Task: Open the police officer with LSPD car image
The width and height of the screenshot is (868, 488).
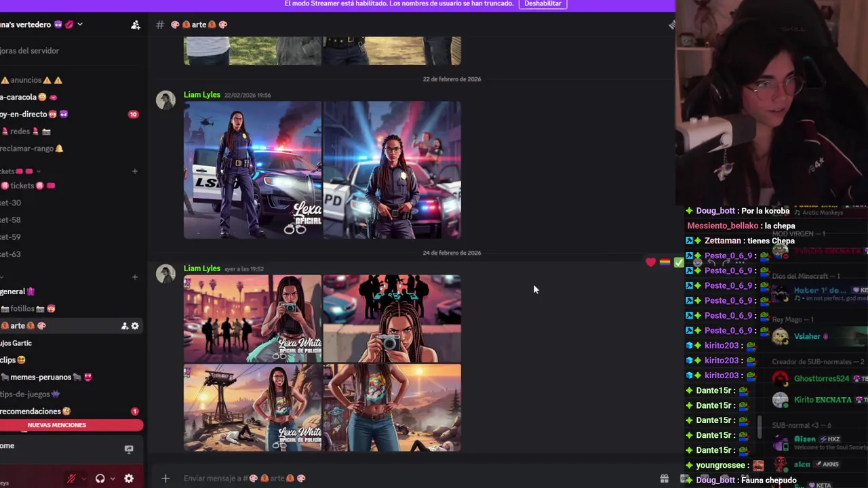Action: point(252,170)
